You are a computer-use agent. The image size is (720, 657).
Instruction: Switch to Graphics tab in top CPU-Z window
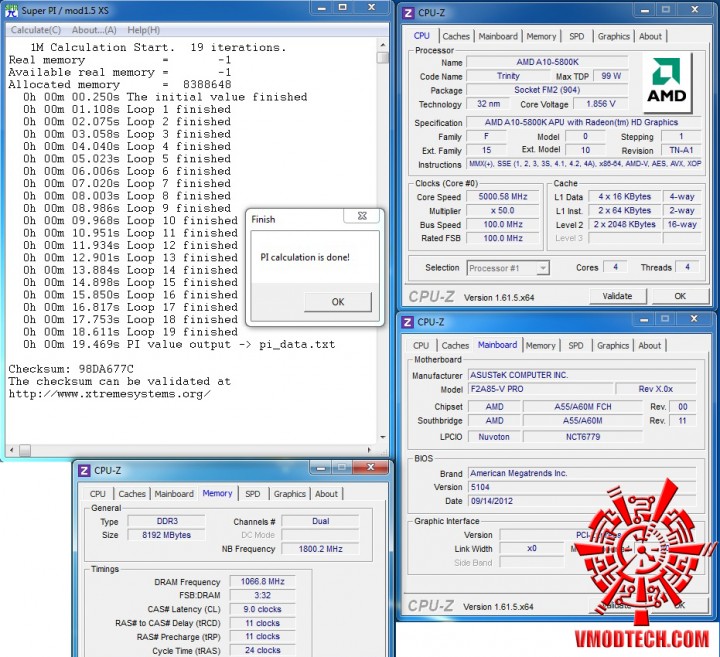(x=613, y=36)
